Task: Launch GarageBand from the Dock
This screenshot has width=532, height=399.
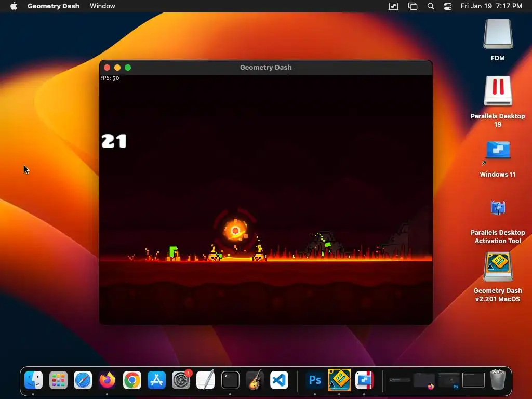Action: click(x=255, y=380)
